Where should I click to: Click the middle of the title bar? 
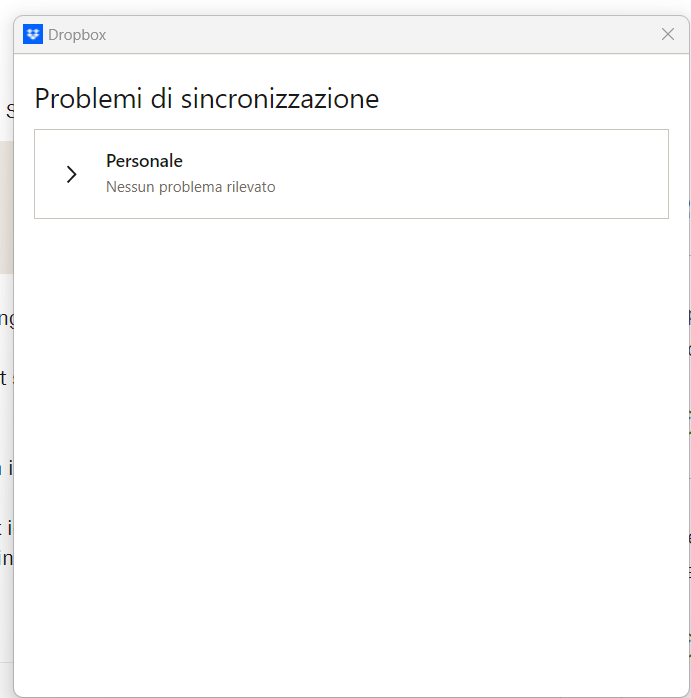coord(350,35)
